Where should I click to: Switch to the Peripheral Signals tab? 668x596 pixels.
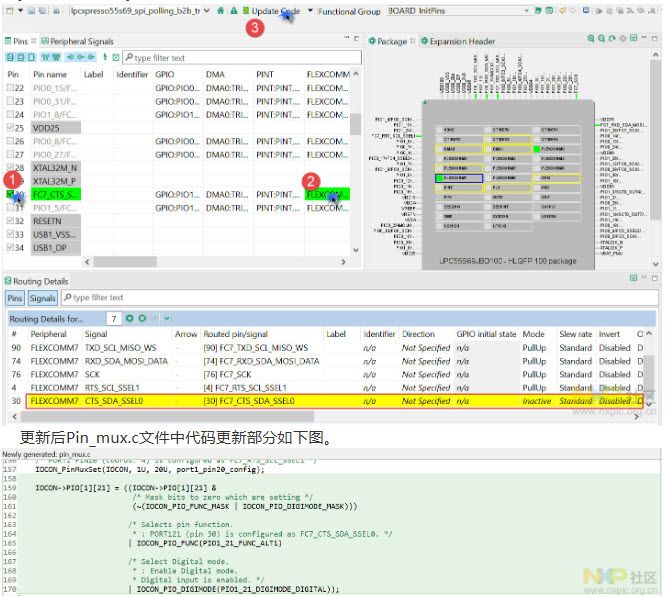click(78, 41)
